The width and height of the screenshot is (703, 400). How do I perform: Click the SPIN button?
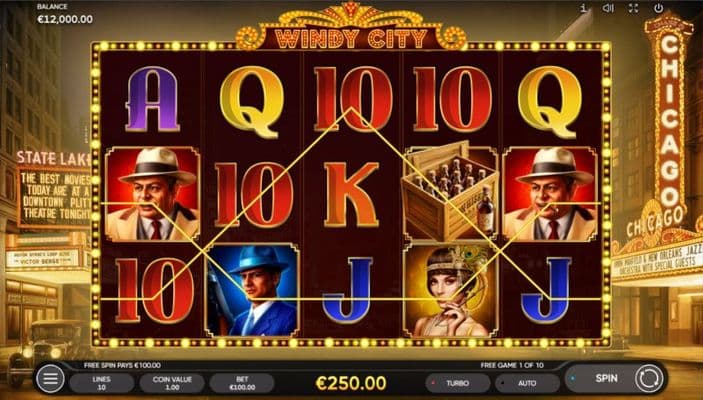pos(606,378)
